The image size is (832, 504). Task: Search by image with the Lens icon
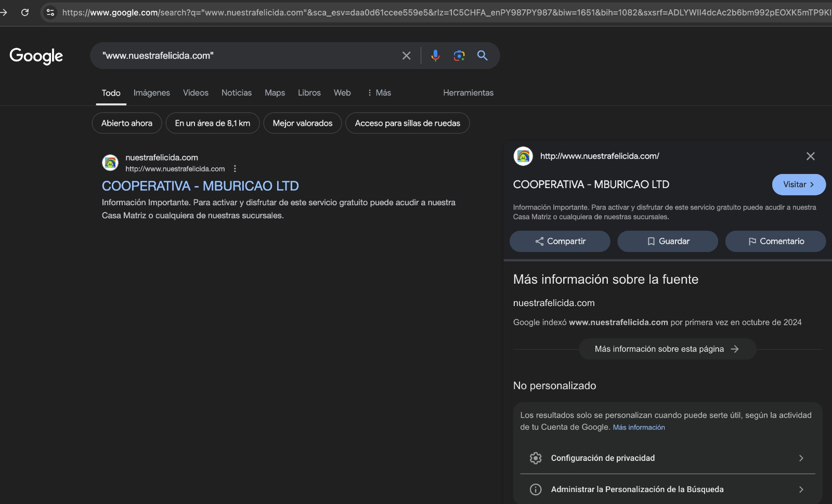click(459, 56)
